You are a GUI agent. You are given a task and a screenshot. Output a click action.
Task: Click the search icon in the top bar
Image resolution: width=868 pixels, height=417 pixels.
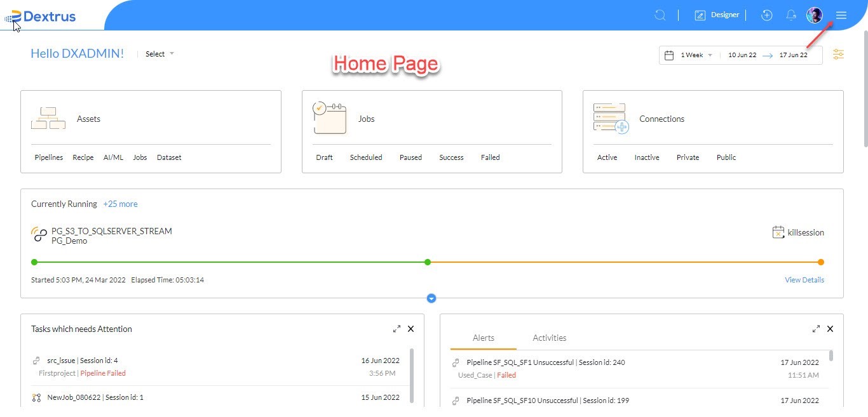click(660, 15)
